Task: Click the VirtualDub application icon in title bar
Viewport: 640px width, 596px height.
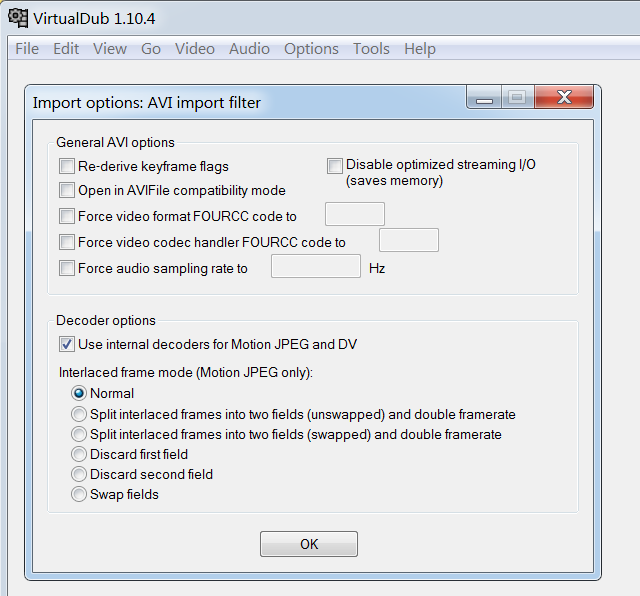Action: [x=17, y=17]
